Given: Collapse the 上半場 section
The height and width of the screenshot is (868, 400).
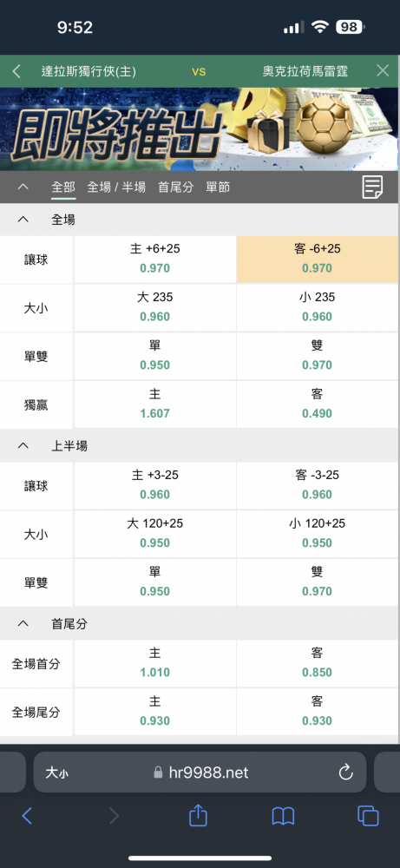Looking at the screenshot, I should 23,445.
